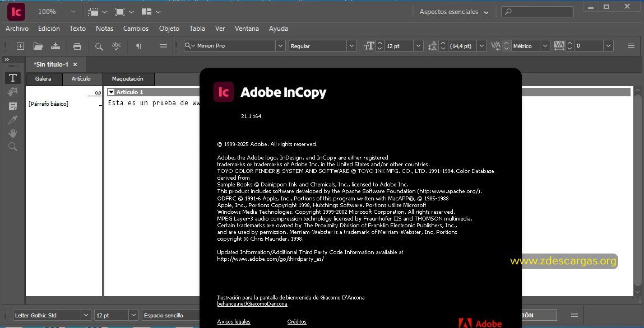Viewport: 644px width, 328px height.
Task: Click the leading stepper arrows
Action: pos(443,46)
